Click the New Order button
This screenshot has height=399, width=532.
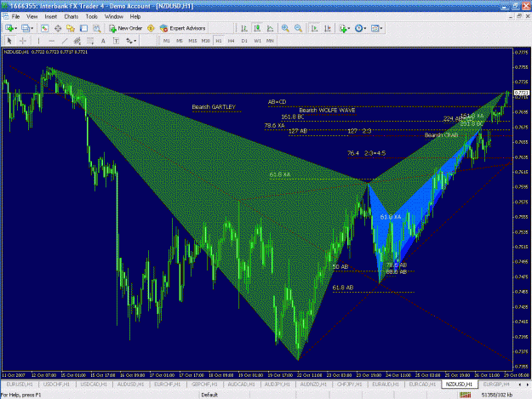tap(125, 28)
